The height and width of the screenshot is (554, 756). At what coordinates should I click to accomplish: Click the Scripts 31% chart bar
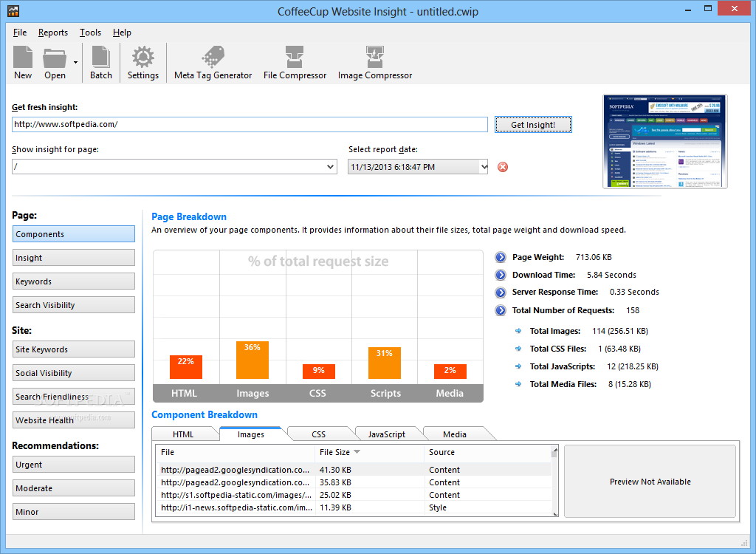384,363
